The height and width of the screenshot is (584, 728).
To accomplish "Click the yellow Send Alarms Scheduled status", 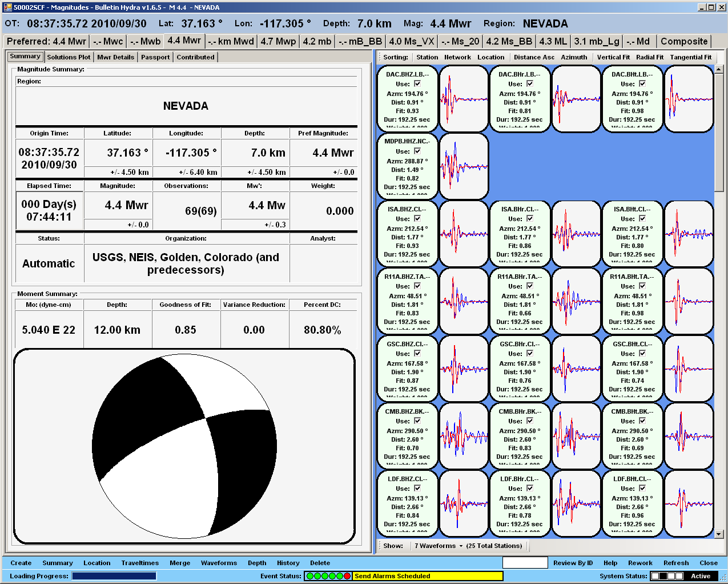I will (x=428, y=576).
